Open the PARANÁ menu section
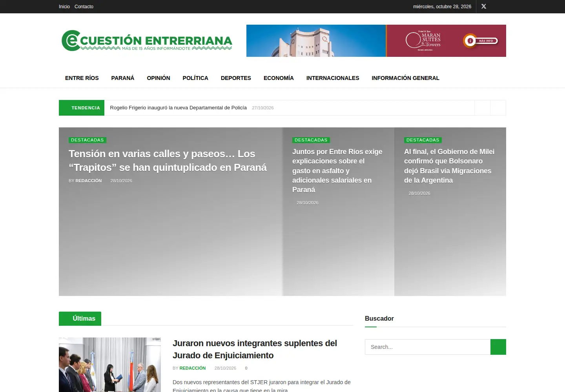 coord(123,78)
